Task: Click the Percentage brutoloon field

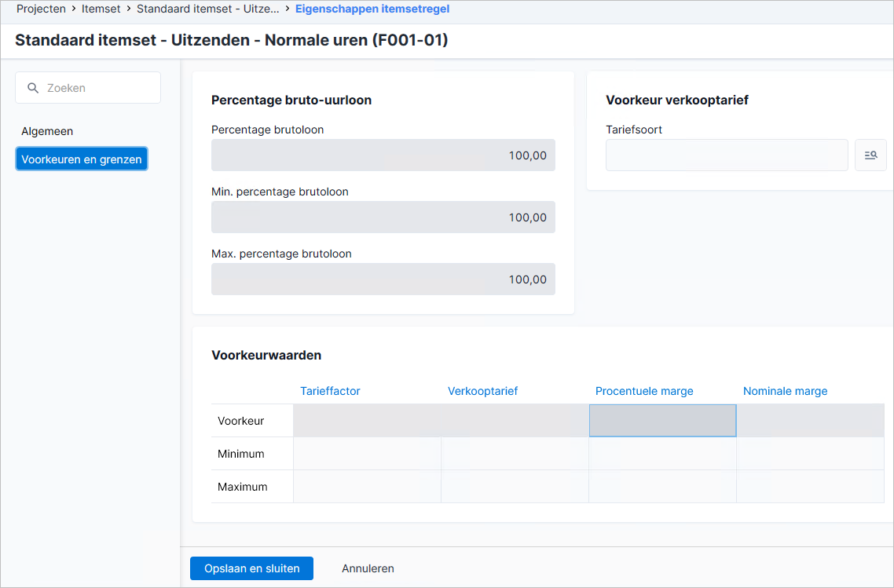Action: (x=383, y=155)
